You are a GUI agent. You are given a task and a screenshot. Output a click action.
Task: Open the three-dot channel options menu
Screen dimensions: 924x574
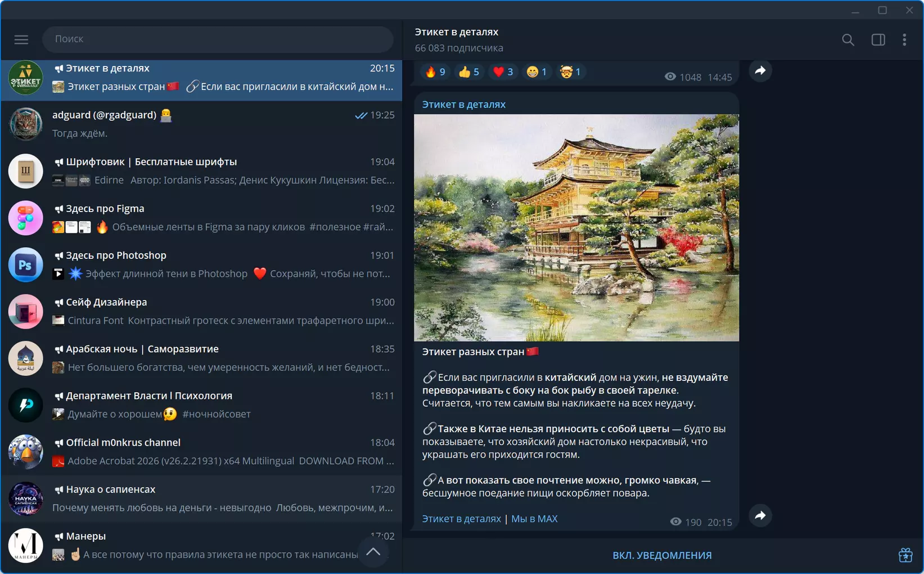click(x=904, y=39)
